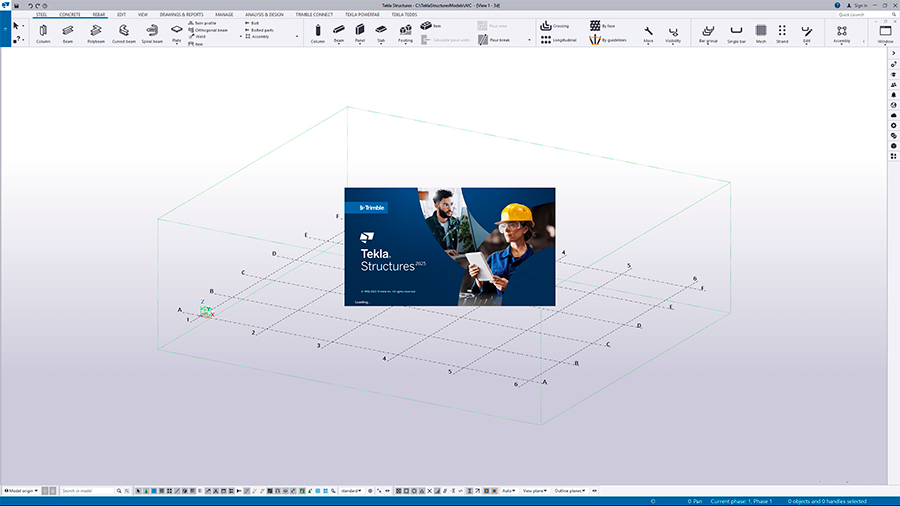Select the concrete Footing tool
Screen dimensions: 900x506
[x=405, y=32]
